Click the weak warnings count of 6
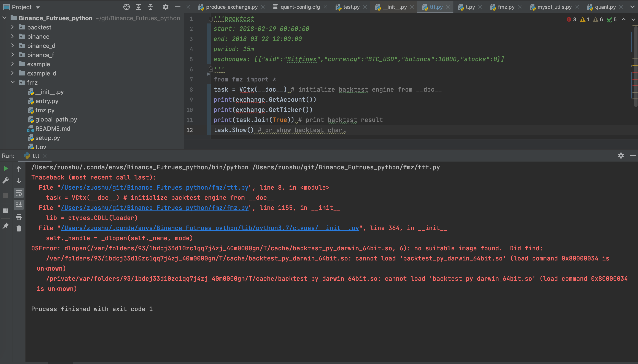This screenshot has height=364, width=638. (x=598, y=19)
